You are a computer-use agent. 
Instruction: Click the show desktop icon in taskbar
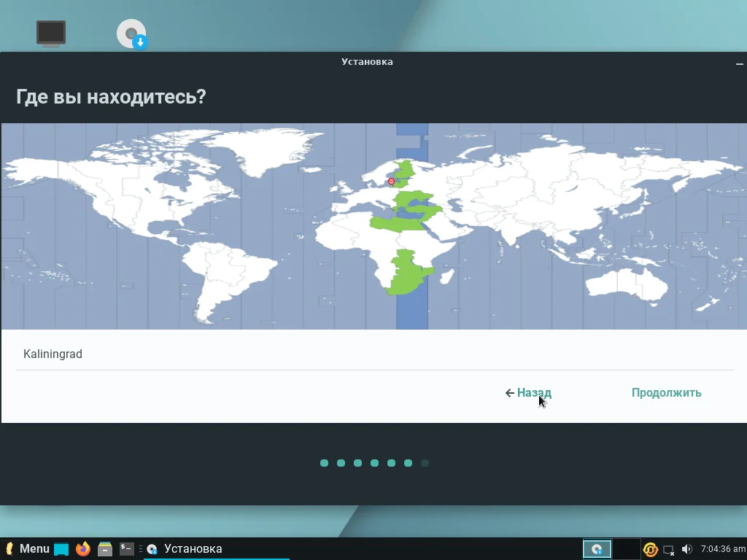61,549
